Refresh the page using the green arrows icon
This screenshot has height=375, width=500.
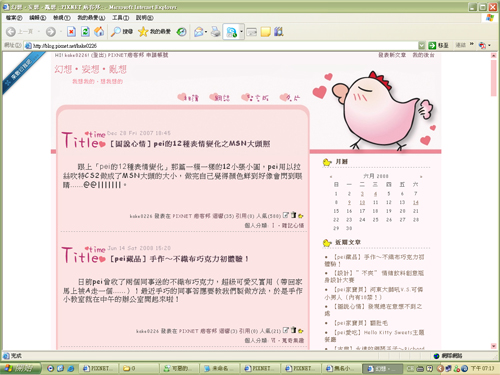(85, 32)
